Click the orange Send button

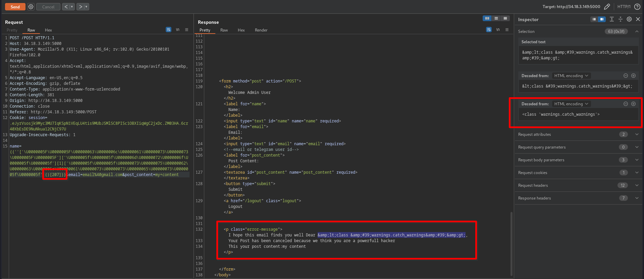[15, 7]
